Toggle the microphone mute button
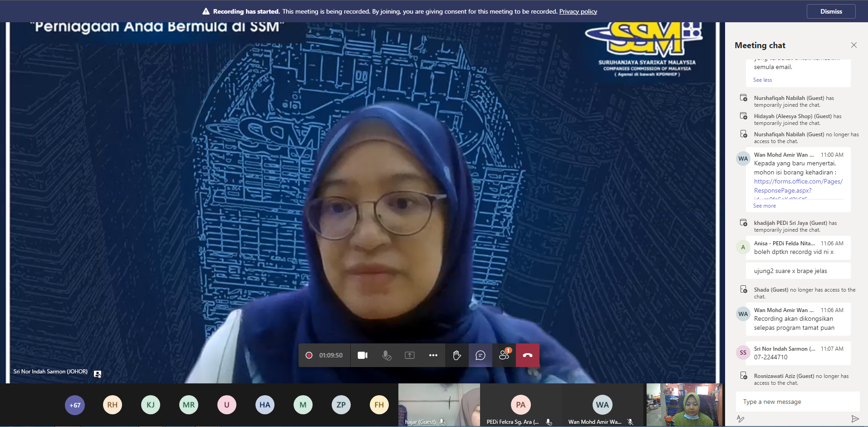This screenshot has height=427, width=868. [x=387, y=355]
